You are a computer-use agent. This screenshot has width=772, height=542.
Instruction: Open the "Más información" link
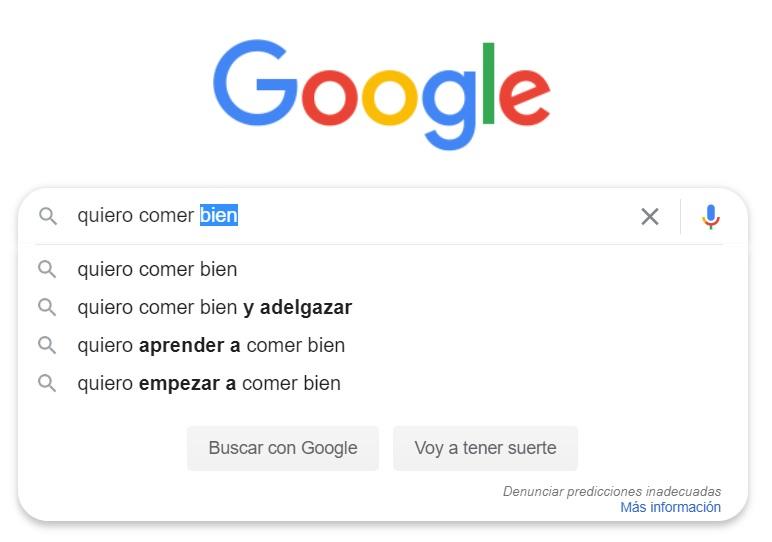pos(670,507)
